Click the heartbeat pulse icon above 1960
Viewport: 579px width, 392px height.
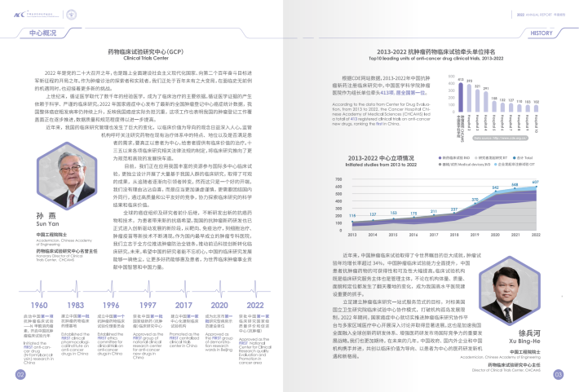(41, 289)
